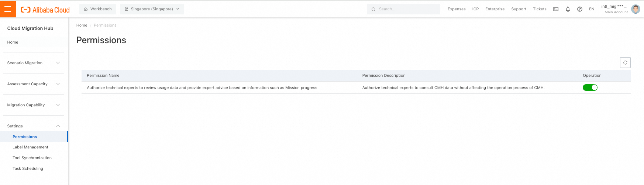The height and width of the screenshot is (185, 644).
Task: Click the Home breadcrumb link
Action: 82,25
